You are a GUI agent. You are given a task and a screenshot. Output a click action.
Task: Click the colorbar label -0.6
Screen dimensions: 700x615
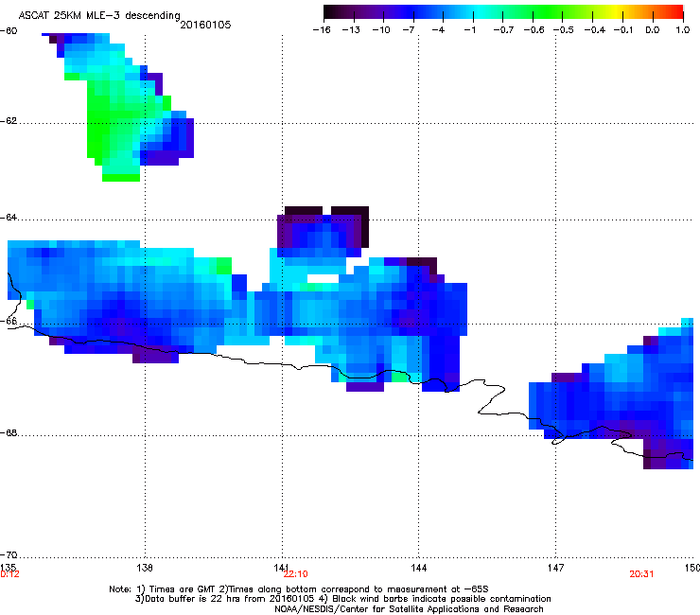534,30
